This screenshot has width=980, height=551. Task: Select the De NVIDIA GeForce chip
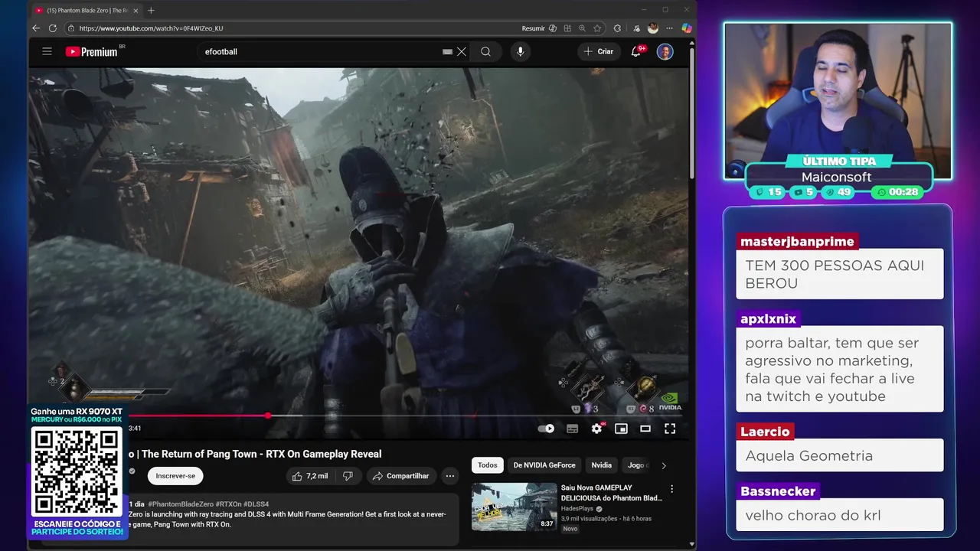(x=544, y=465)
